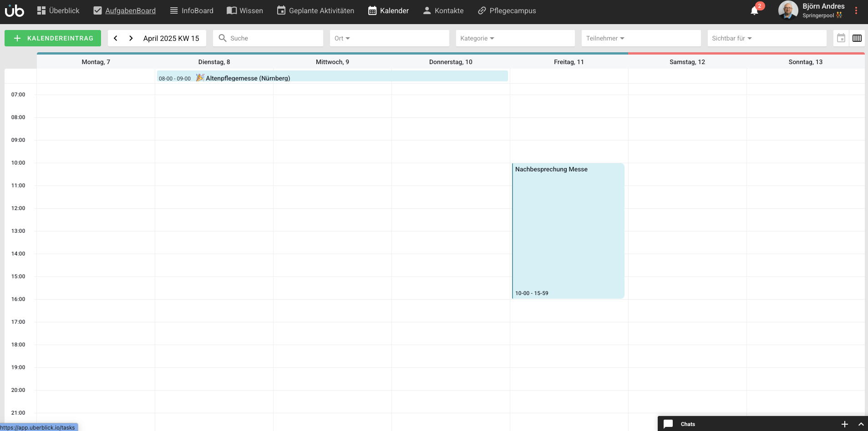Image resolution: width=868 pixels, height=431 pixels.
Task: Click Björn Andres profile avatar
Action: coord(788,10)
